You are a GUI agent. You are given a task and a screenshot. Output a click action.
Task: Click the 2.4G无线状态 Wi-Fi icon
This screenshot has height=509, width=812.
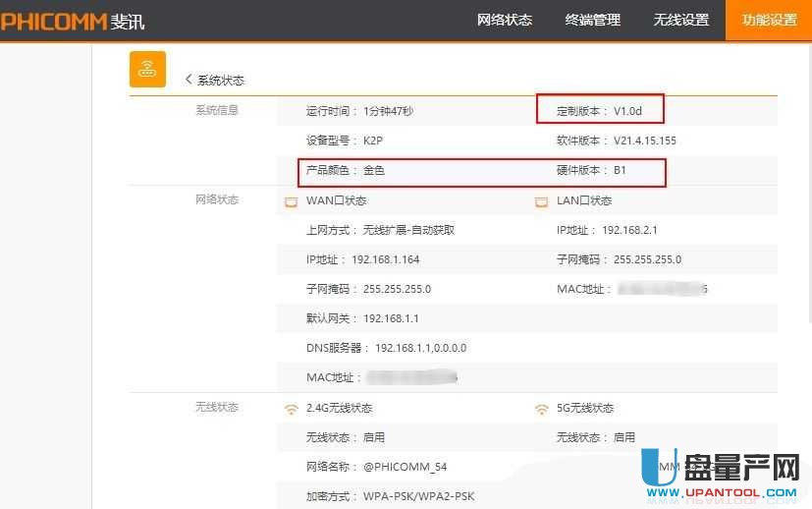point(291,409)
